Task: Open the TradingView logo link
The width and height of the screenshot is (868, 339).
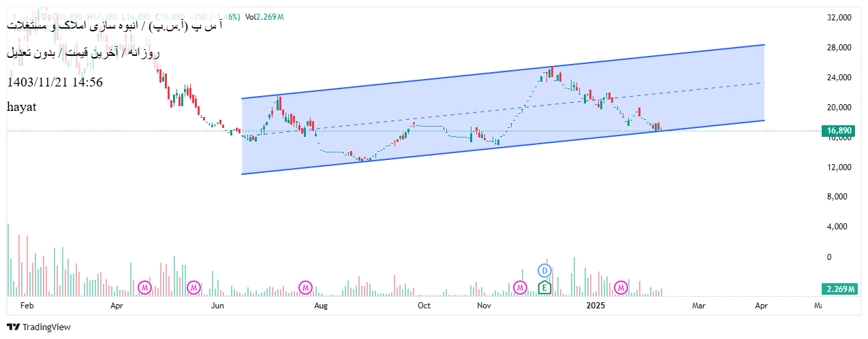Action: point(38,327)
